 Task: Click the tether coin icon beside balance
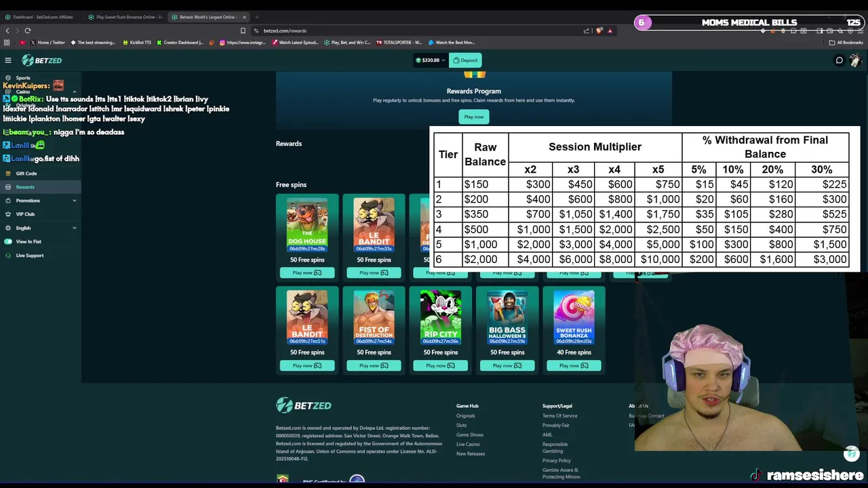[x=419, y=60]
